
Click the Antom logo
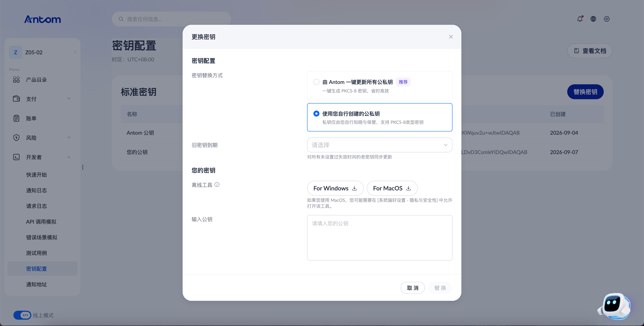click(x=42, y=19)
